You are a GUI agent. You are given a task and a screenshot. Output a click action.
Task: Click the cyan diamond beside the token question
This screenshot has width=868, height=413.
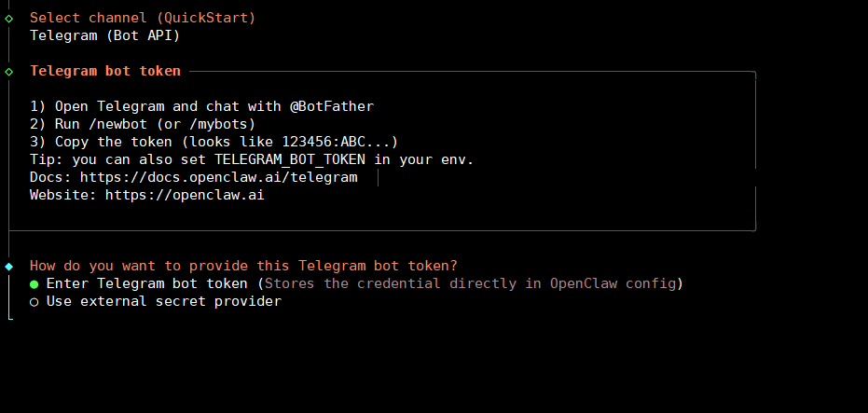(x=8, y=266)
